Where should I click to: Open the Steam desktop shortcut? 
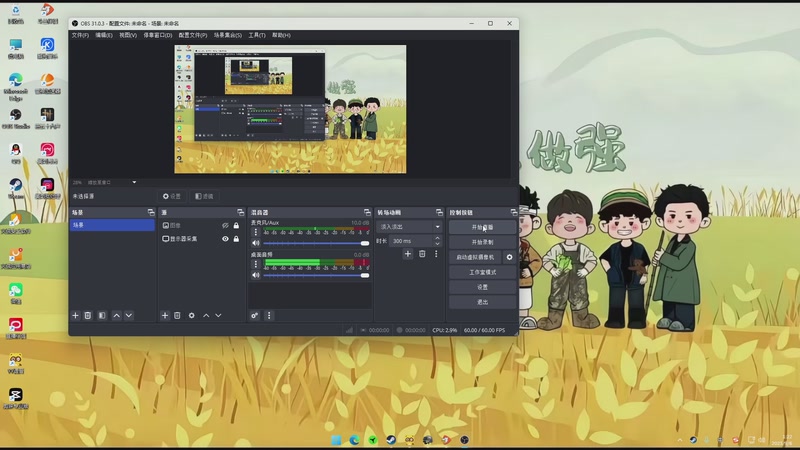(16, 189)
